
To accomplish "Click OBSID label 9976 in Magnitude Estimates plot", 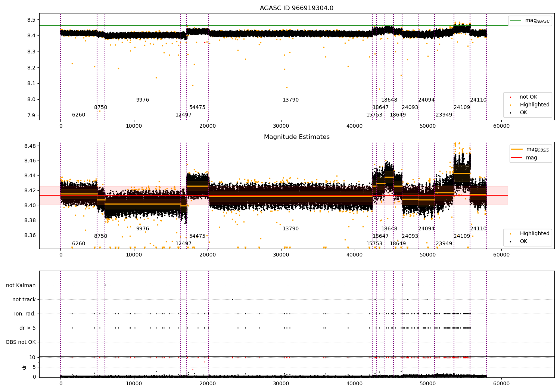I will pyautogui.click(x=143, y=229).
